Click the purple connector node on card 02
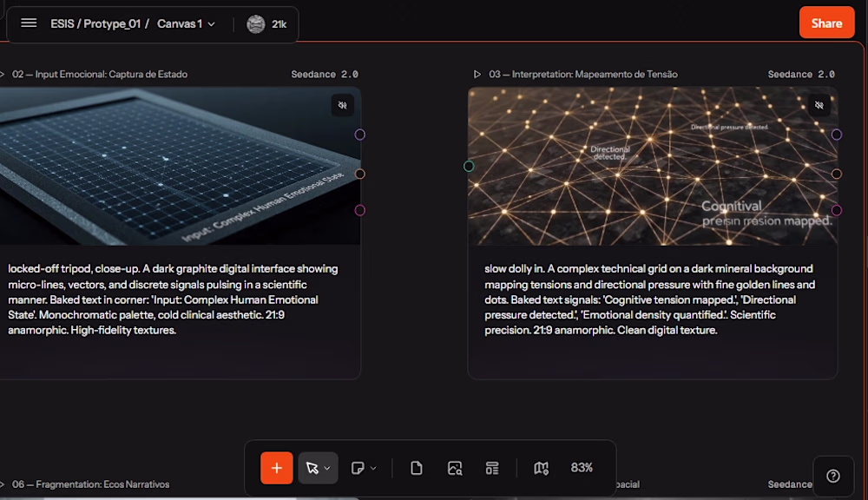Image resolution: width=868 pixels, height=500 pixels. pos(360,135)
